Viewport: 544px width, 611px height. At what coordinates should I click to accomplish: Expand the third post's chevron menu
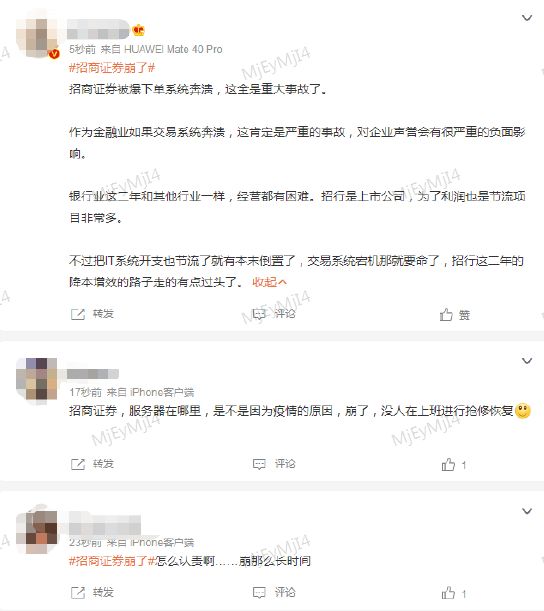tap(527, 511)
